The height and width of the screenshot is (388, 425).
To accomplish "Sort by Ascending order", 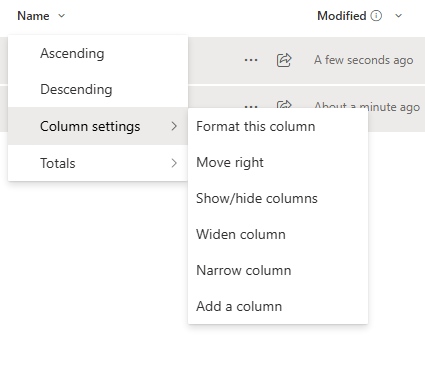I will (x=98, y=53).
